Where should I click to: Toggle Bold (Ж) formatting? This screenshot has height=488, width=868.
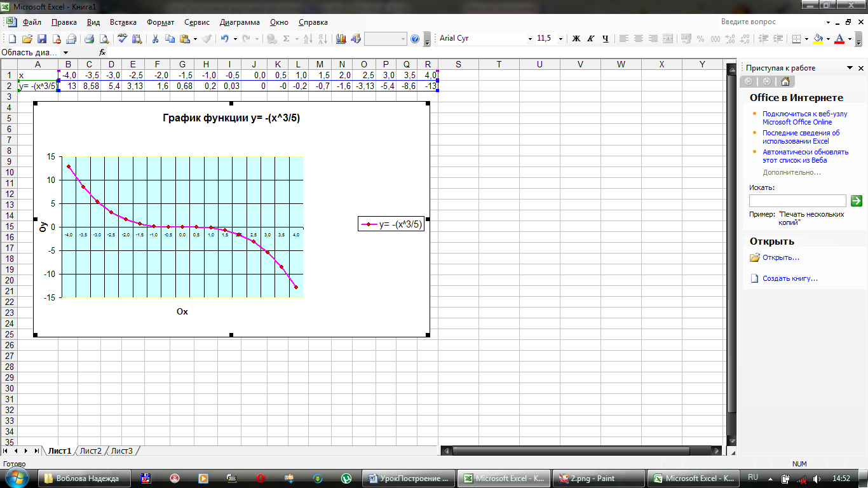(x=576, y=39)
